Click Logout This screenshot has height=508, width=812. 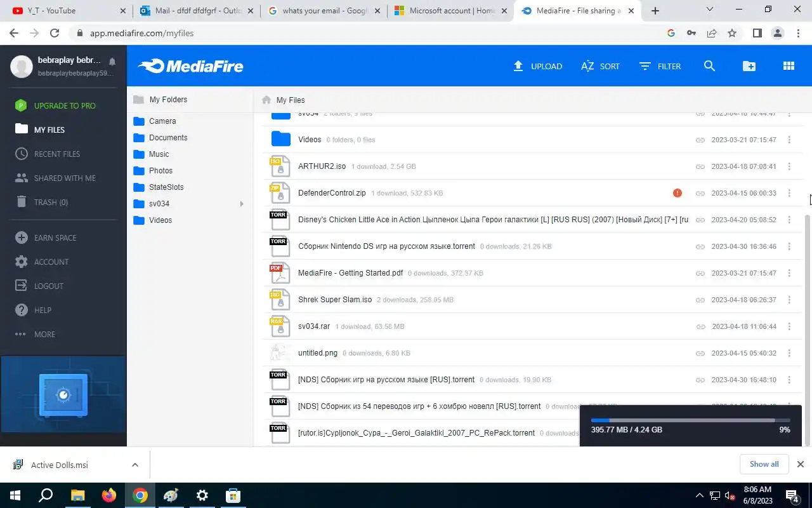(x=39, y=286)
